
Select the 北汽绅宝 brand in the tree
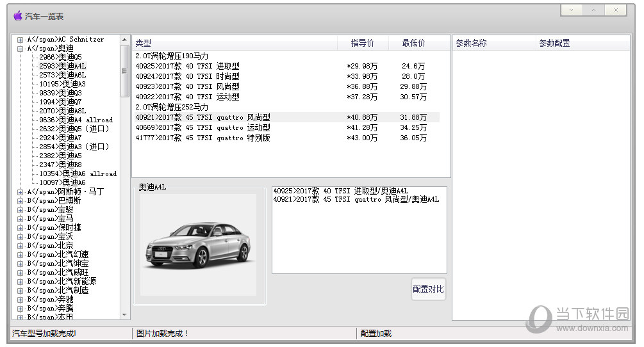coord(58,264)
